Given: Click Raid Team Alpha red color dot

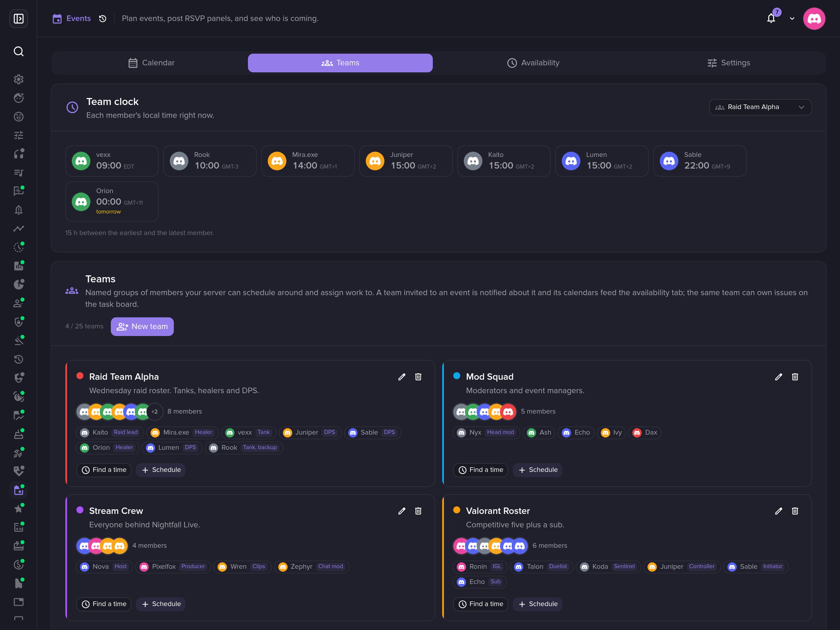Looking at the screenshot, I should pyautogui.click(x=80, y=376).
